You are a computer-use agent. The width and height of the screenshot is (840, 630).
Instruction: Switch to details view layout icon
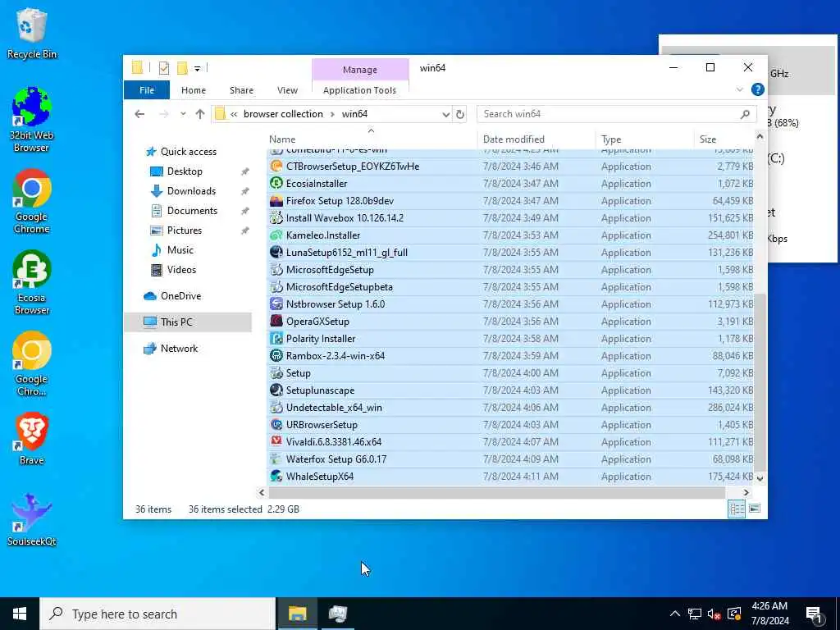[737, 509]
